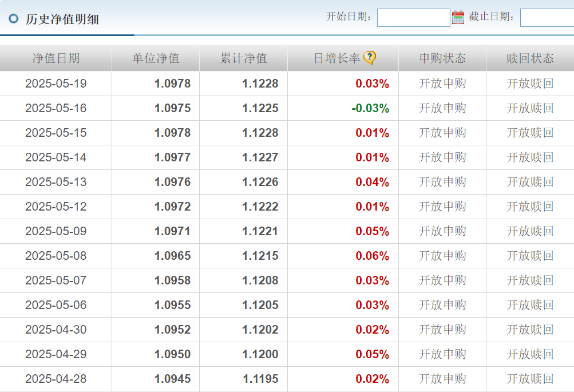Click unit net value 1.0977
Screen dimensions: 574x392
point(172,157)
